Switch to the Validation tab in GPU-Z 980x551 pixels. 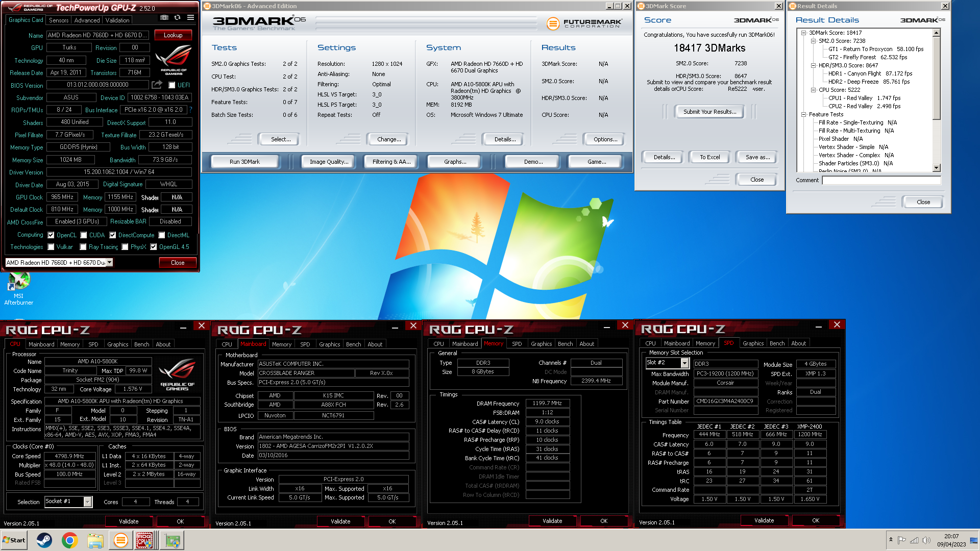click(x=117, y=20)
